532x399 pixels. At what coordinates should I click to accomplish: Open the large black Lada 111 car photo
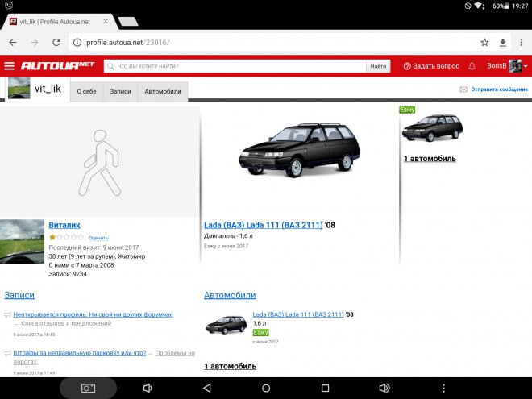(299, 151)
